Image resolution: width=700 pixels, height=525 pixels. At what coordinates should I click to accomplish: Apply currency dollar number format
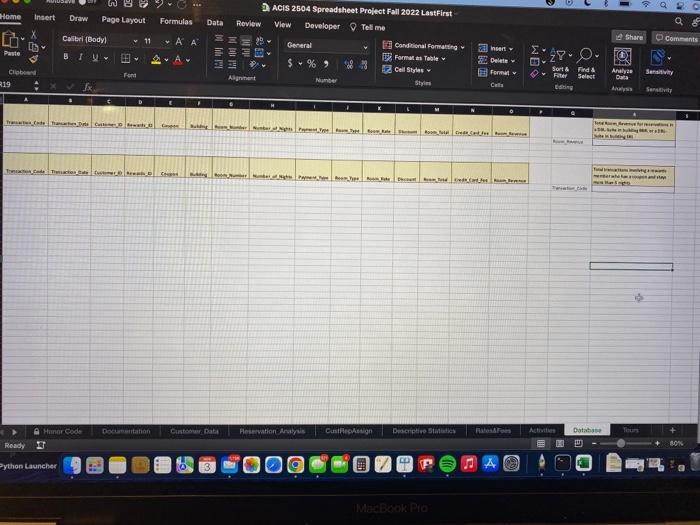tap(290, 63)
